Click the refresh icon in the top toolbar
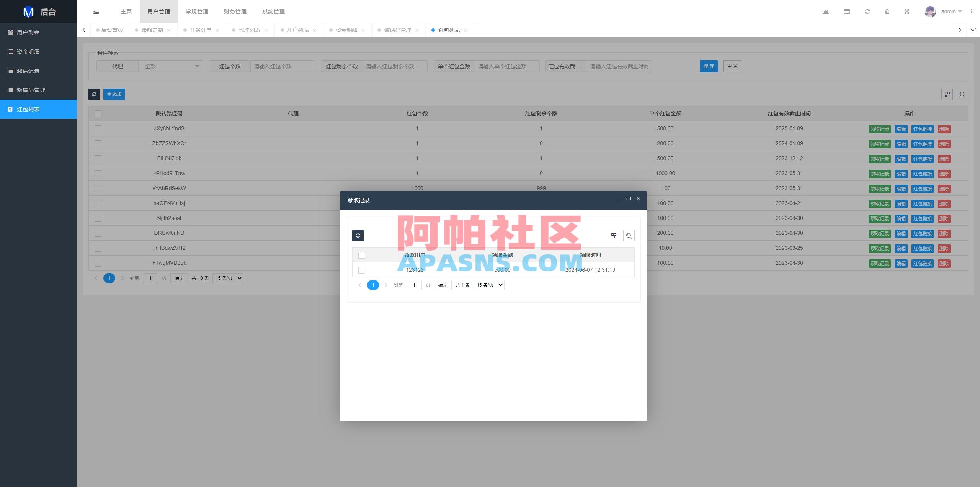Viewport: 980px width, 487px height. (x=867, y=11)
